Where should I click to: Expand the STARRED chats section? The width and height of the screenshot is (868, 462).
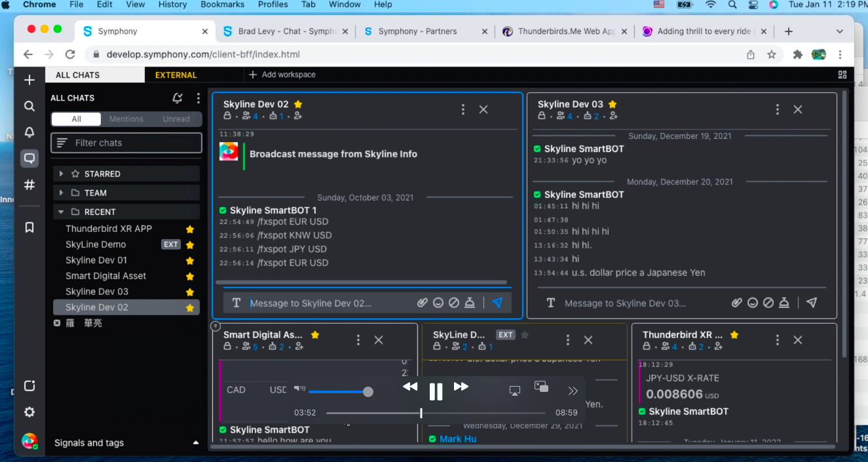point(62,174)
